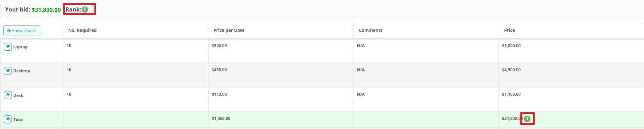This screenshot has width=644, height=129.
Task: Click the $1,060.00 total price per UoM
Action: [x=221, y=119]
